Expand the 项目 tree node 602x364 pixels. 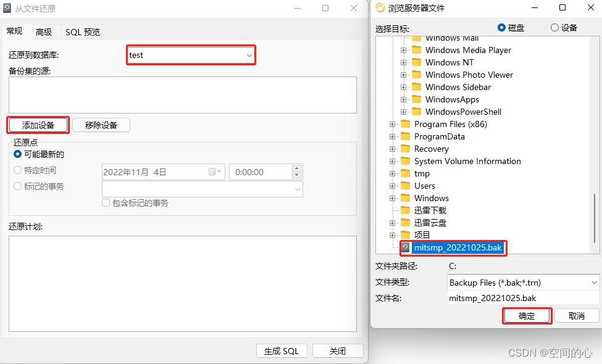392,235
